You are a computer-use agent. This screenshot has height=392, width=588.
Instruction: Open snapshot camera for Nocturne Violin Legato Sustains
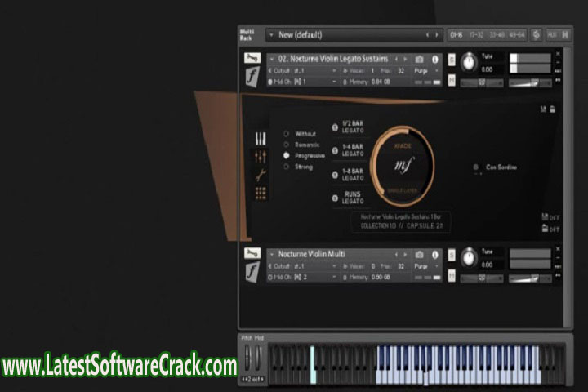(x=419, y=60)
